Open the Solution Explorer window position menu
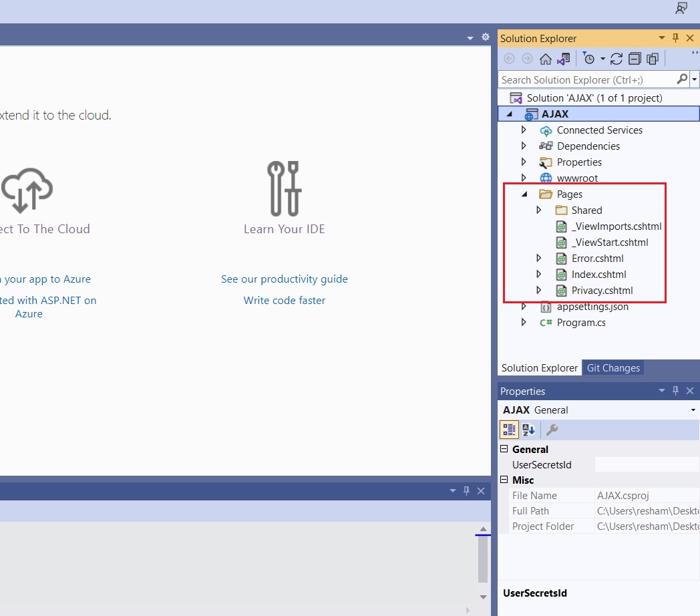Screen dimensions: 700x616 click(662, 38)
